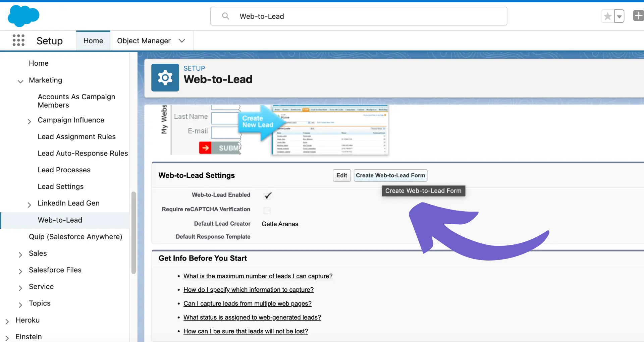Viewport: 644px width, 342px height.
Task: Open Accounts As Campaign Members
Action: tap(76, 101)
